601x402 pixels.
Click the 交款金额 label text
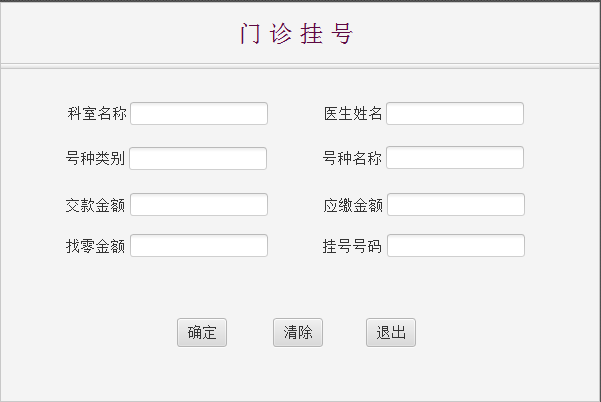click(96, 205)
